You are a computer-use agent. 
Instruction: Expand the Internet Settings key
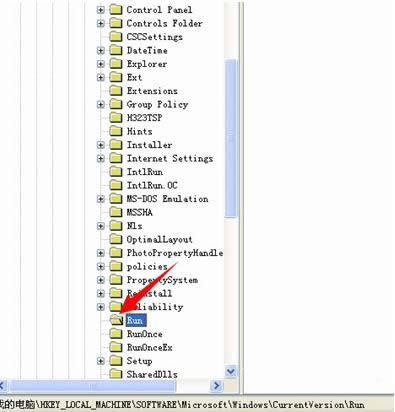(100, 158)
